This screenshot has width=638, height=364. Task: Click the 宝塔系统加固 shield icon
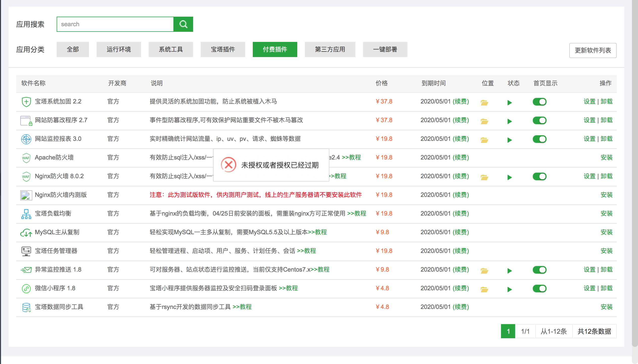point(26,102)
